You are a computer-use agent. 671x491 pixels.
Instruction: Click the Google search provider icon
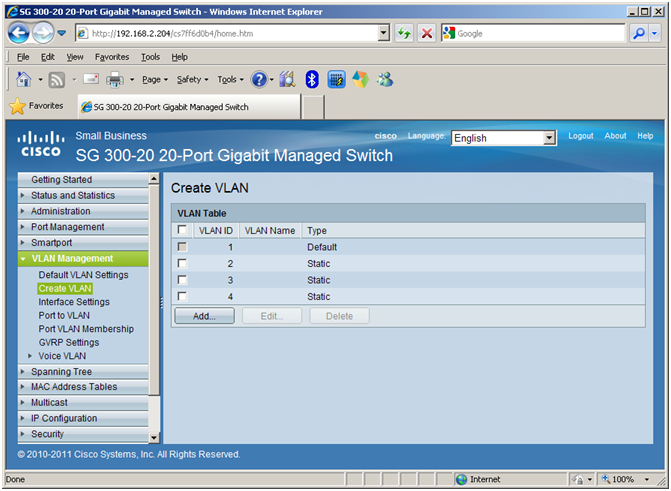coord(449,33)
